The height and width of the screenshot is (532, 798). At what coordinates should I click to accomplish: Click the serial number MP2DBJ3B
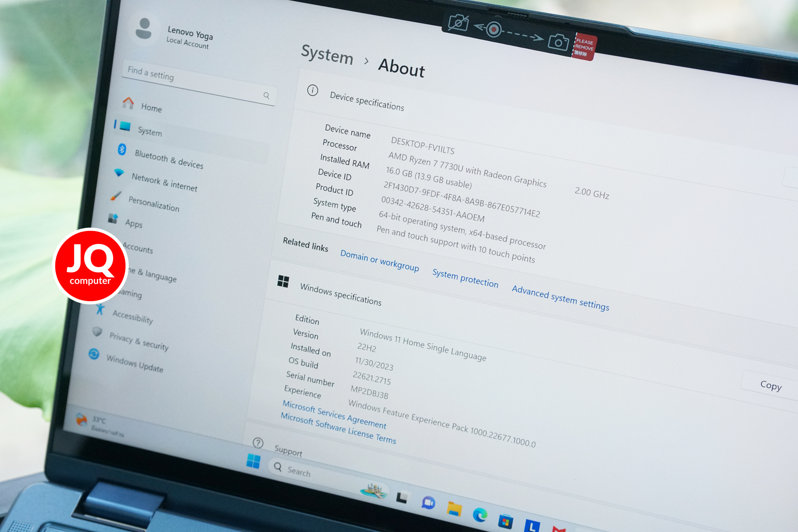click(x=369, y=392)
